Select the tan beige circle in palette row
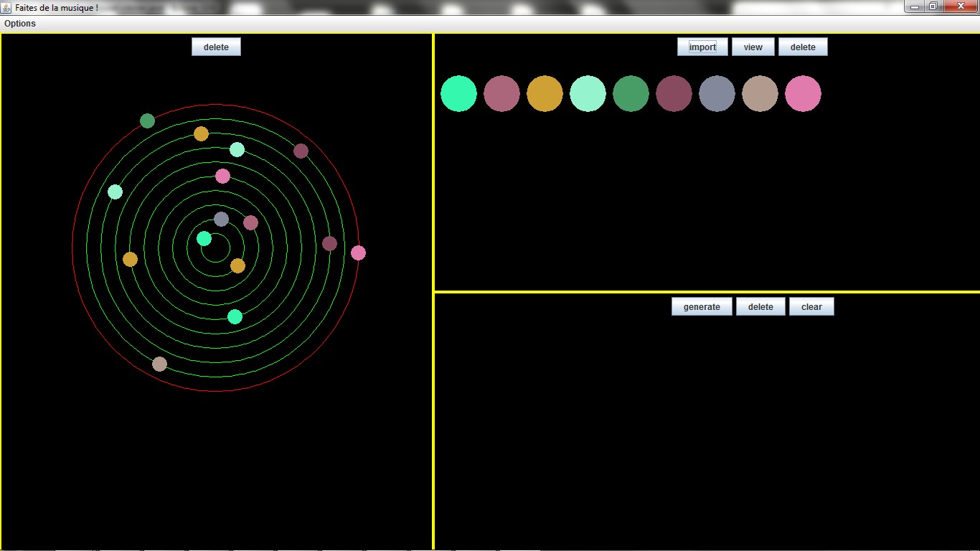This screenshot has height=551, width=980. (x=760, y=94)
